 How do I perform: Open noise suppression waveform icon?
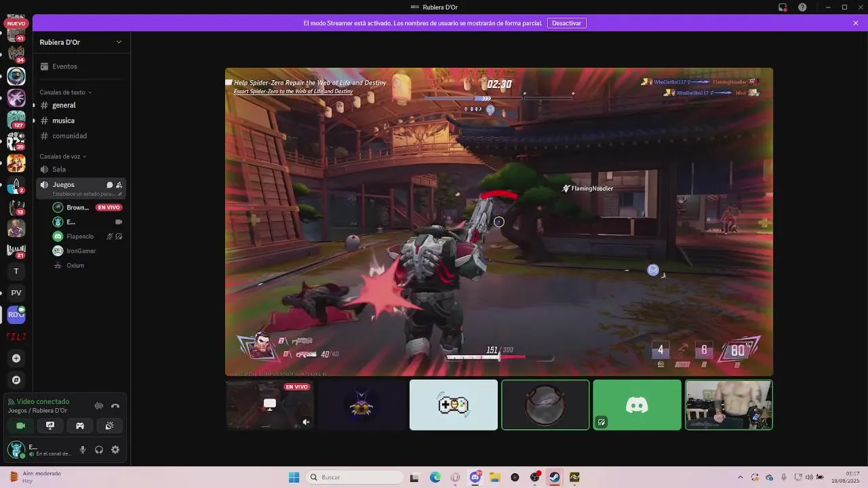coord(99,406)
